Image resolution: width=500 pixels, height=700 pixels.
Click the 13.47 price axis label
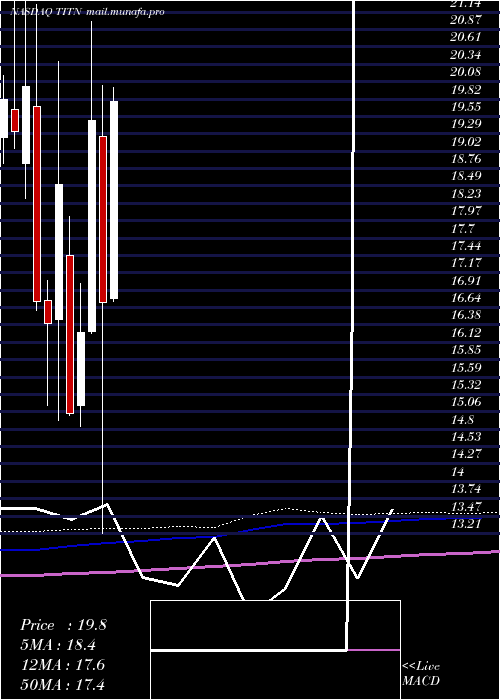[x=466, y=506]
